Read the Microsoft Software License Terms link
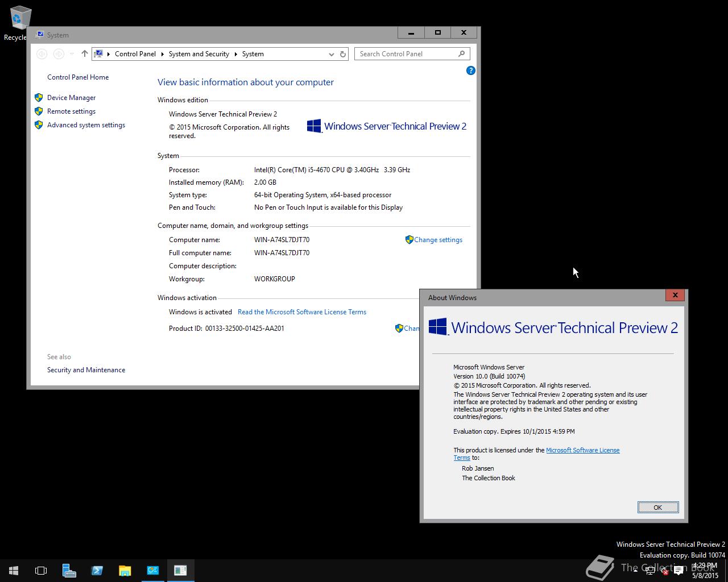 coord(302,312)
